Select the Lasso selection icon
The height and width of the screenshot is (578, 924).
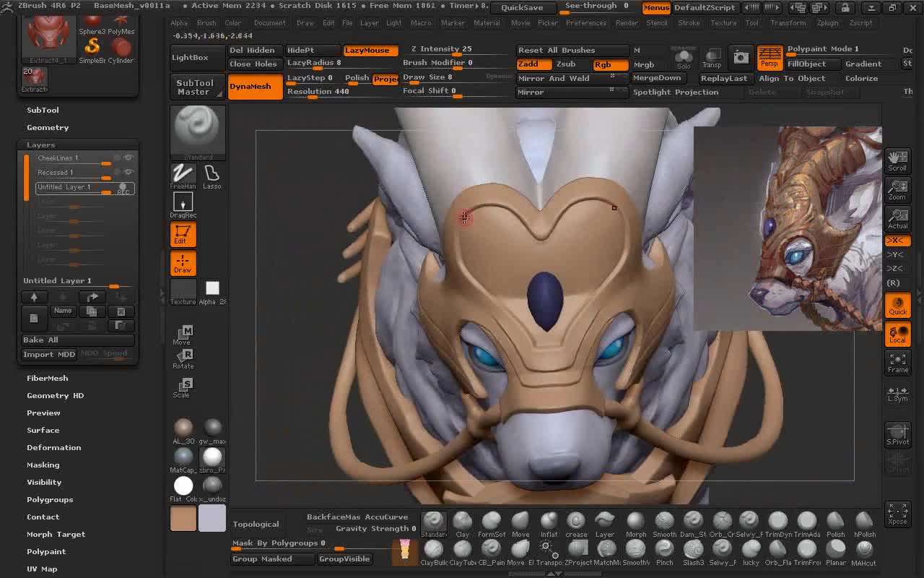point(212,176)
